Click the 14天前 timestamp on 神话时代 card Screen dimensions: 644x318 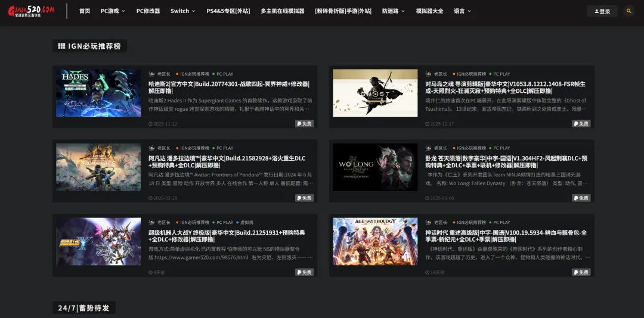tap(438, 273)
